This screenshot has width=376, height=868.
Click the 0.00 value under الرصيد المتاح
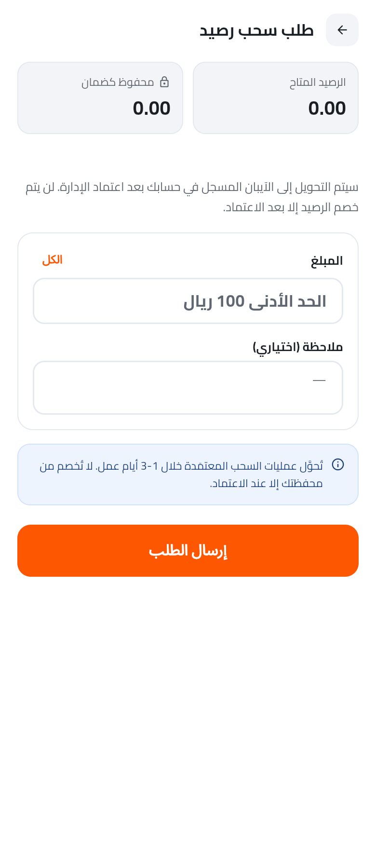coord(327,108)
